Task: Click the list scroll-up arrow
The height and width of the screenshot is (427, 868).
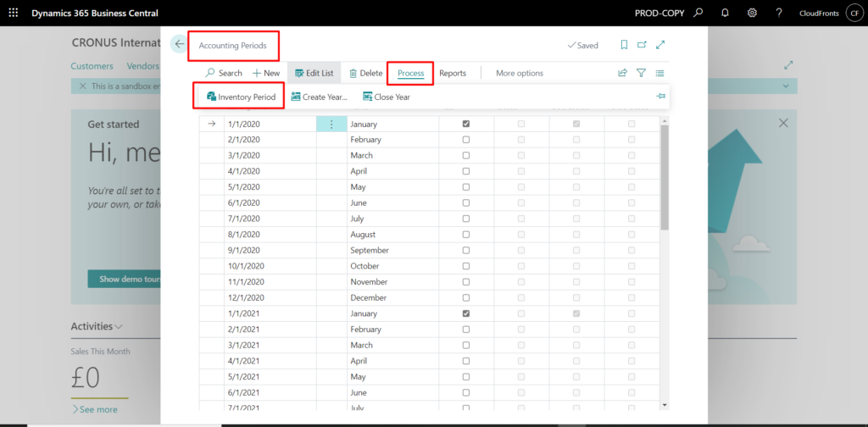Action: [665, 120]
